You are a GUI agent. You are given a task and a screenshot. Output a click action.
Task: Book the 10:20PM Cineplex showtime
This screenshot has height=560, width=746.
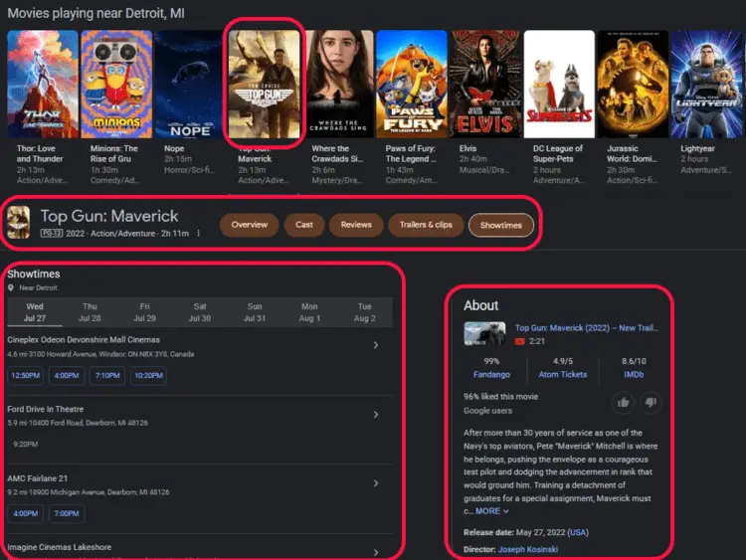148,375
